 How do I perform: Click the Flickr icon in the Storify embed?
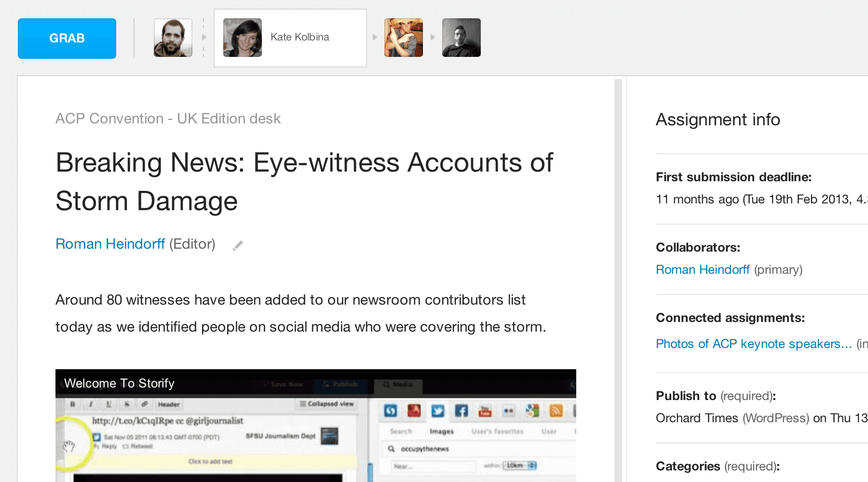pyautogui.click(x=508, y=411)
